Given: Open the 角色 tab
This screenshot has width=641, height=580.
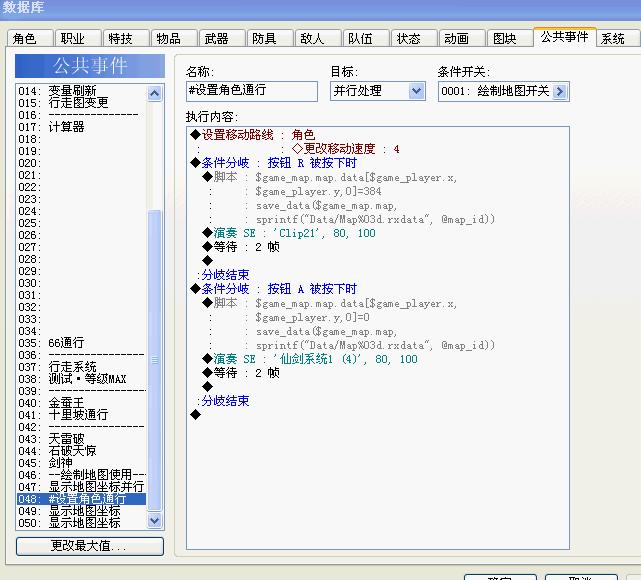Looking at the screenshot, I should (30, 38).
